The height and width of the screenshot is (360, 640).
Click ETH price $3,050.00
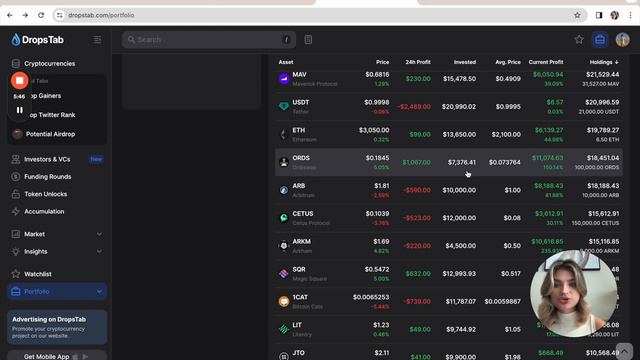pyautogui.click(x=374, y=130)
